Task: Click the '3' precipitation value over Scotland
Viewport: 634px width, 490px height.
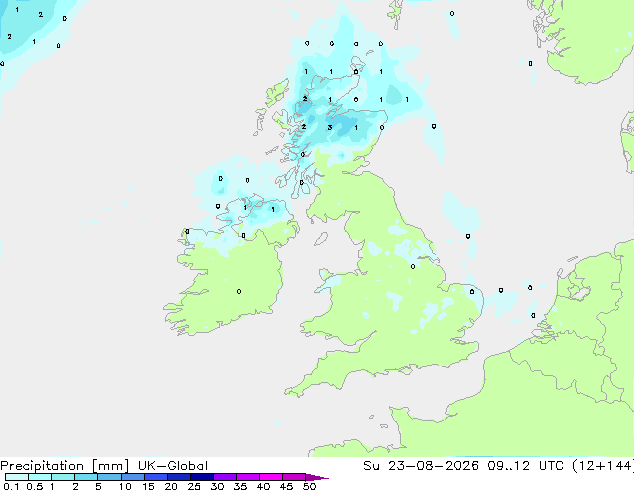Action: coord(330,127)
